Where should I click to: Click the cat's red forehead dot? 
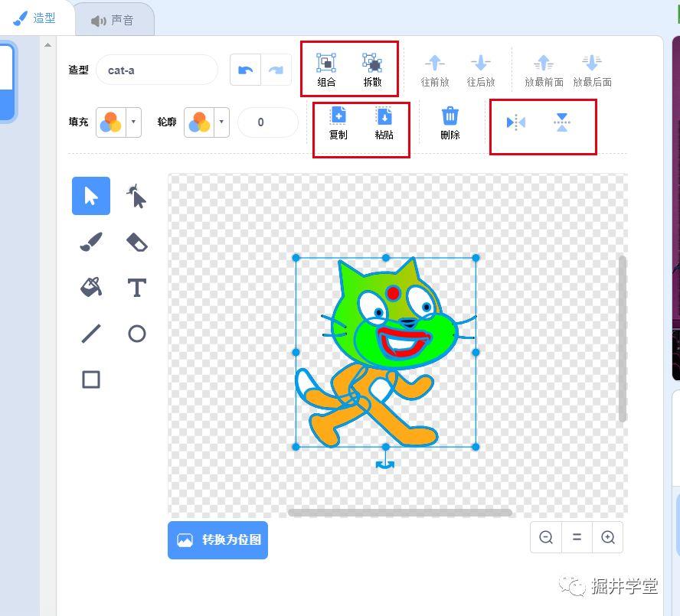[x=394, y=294]
